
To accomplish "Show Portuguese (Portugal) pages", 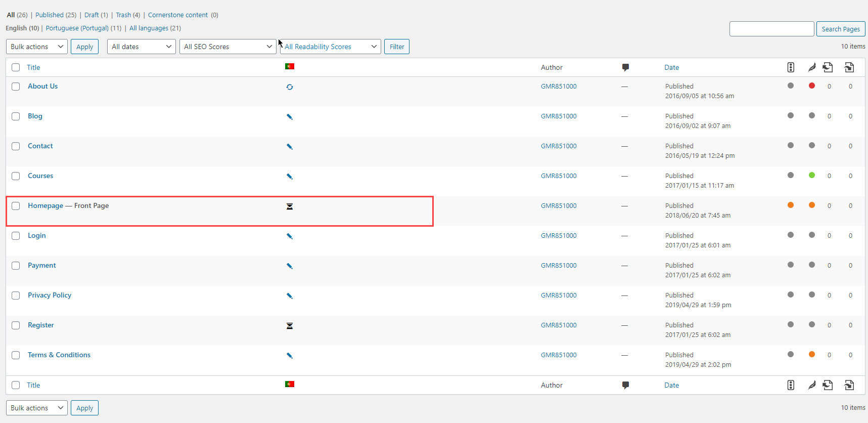I will click(x=77, y=28).
